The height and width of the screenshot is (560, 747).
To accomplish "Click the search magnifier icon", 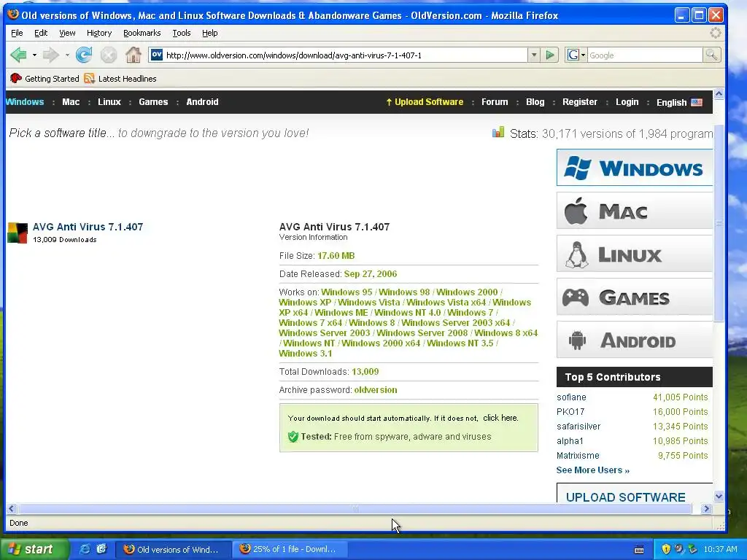I will coord(711,55).
